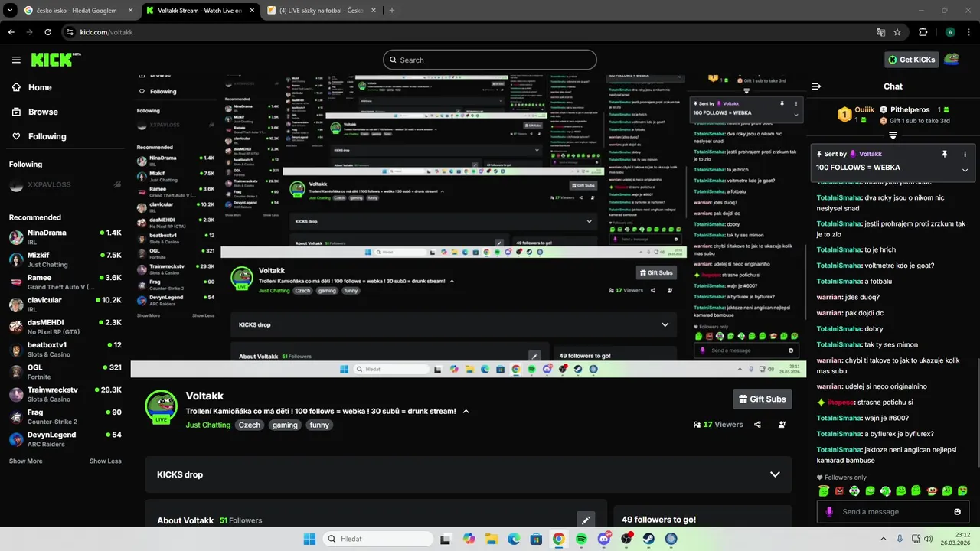This screenshot has height=551, width=980.
Task: Open three-dot menu on pinned message
Action: 965,154
